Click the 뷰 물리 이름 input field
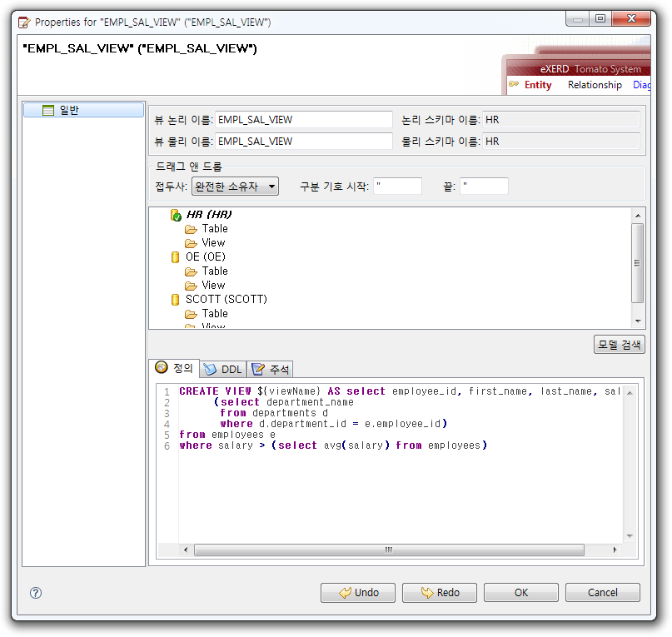This screenshot has height=637, width=672. [303, 142]
